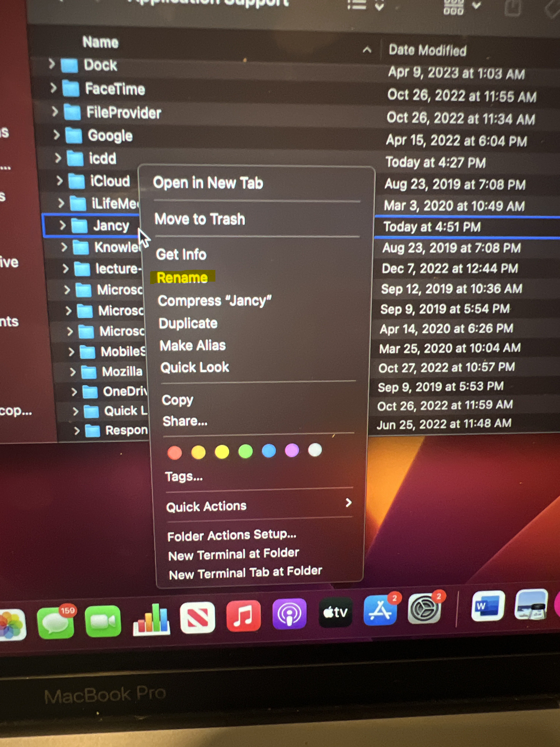The image size is (560, 747).
Task: Choose Get Info from context menu
Action: pos(181,254)
